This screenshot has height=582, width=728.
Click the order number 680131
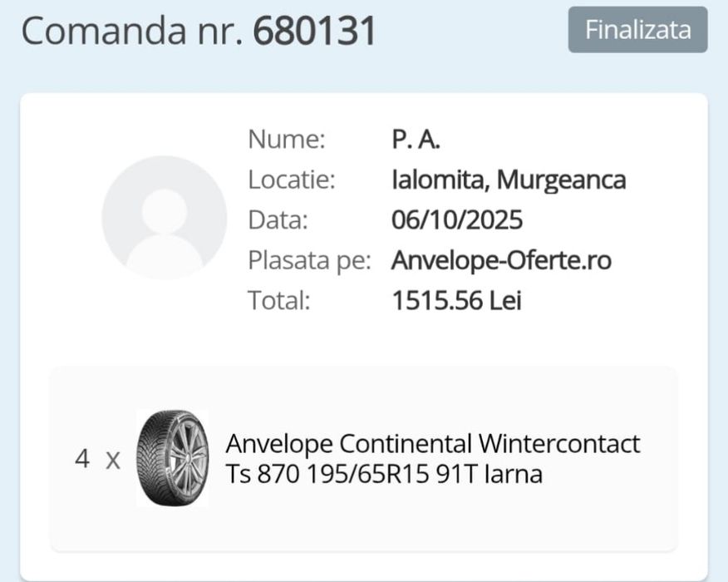tap(314, 32)
